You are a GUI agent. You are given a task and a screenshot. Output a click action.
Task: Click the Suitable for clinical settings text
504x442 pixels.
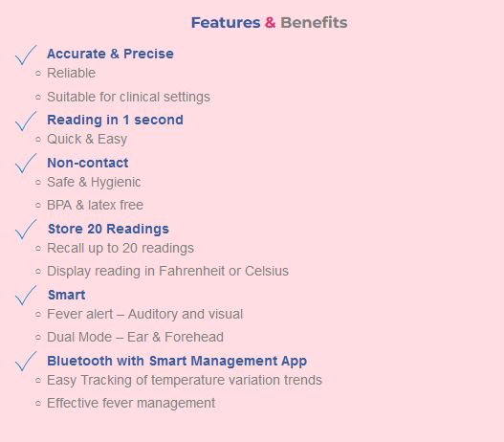128,97
